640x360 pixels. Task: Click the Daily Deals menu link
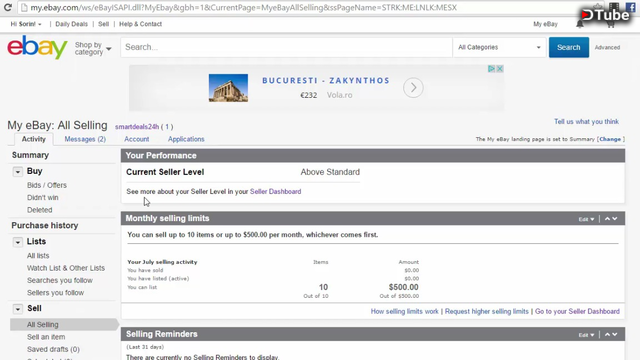point(71,24)
